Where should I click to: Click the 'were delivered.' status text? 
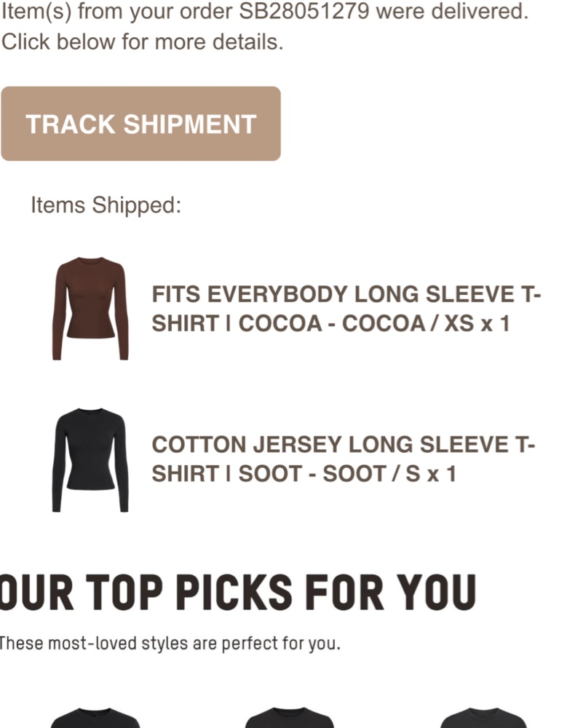(452, 12)
